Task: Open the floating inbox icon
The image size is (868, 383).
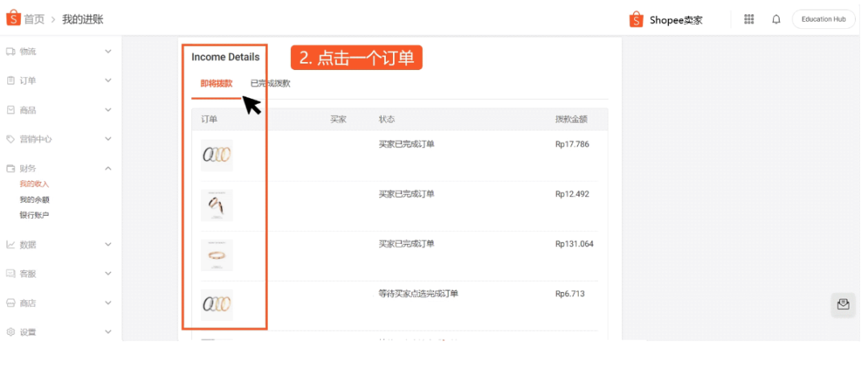Action: pyautogui.click(x=843, y=305)
